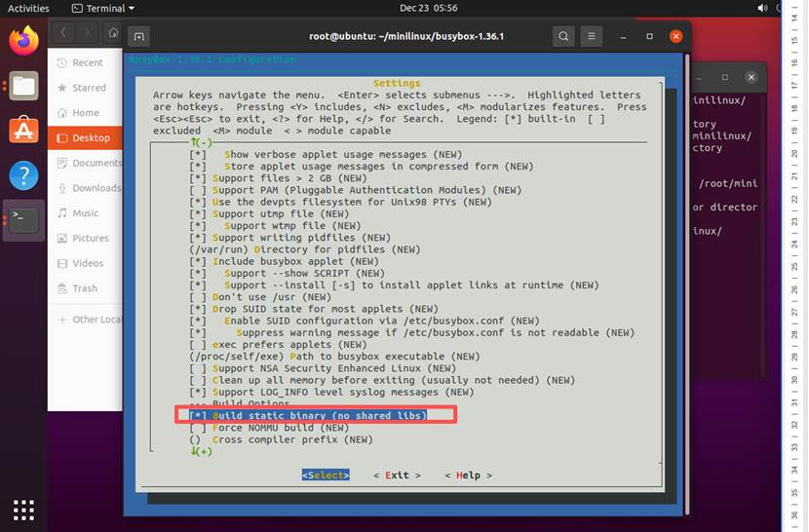
Task: Open Starred in Files sidebar
Action: pos(85,88)
